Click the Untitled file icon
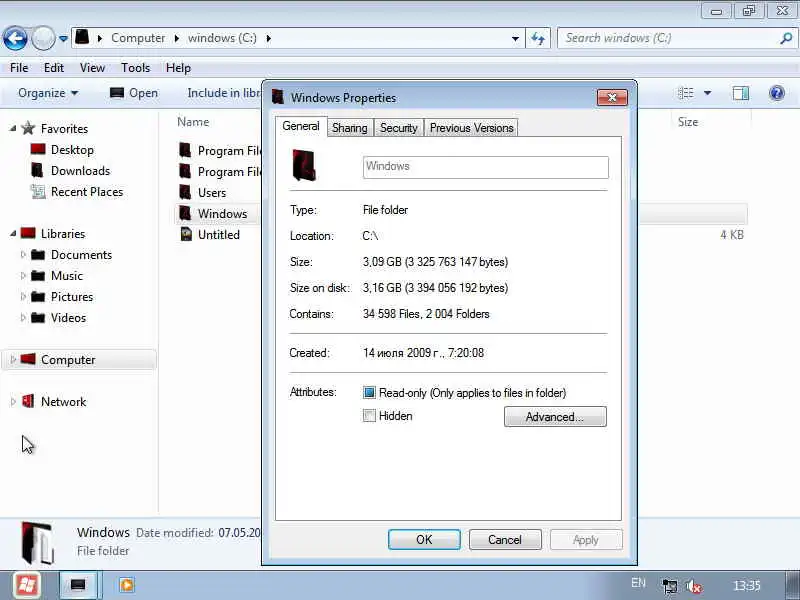The image size is (800, 600). point(186,234)
